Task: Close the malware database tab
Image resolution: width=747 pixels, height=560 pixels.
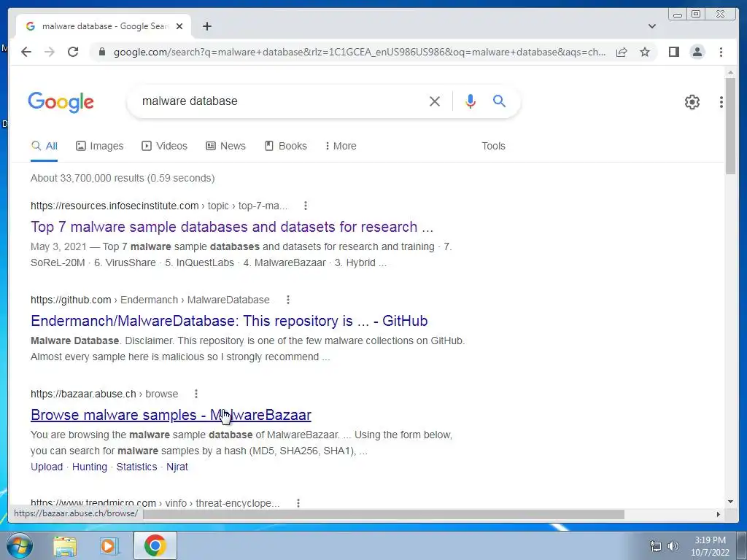Action: point(179,26)
